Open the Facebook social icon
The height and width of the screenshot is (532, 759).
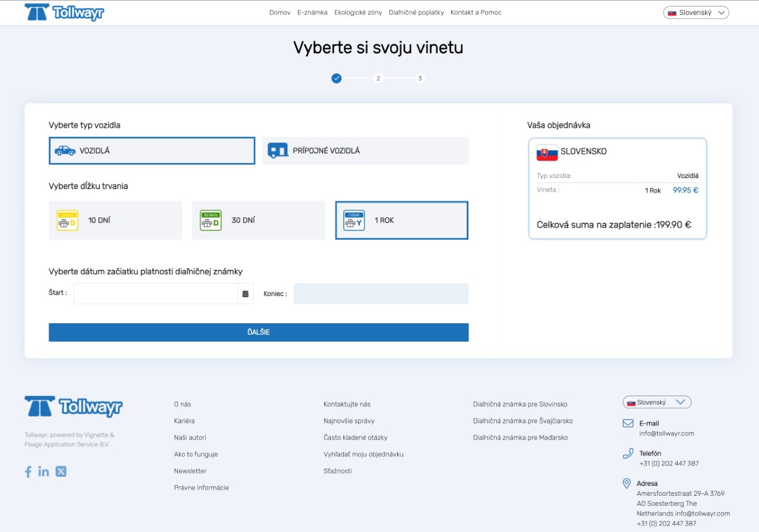pos(28,472)
